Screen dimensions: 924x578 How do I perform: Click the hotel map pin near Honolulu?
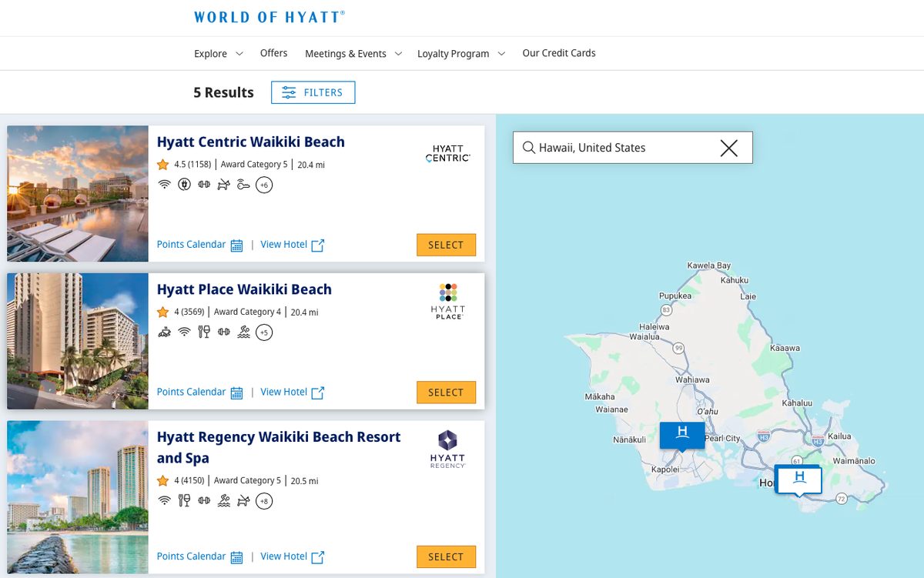tap(799, 480)
